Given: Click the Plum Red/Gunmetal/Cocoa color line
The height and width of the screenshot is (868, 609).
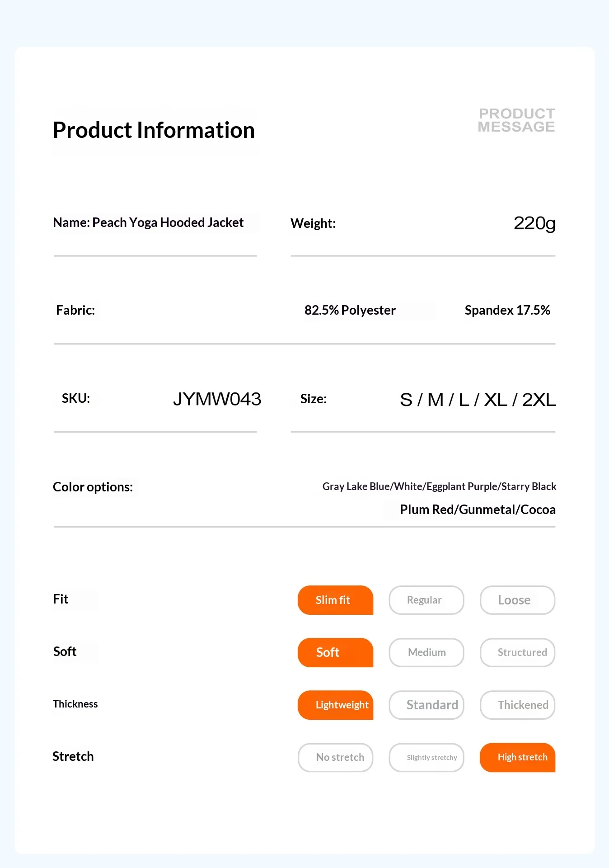Looking at the screenshot, I should [x=478, y=509].
